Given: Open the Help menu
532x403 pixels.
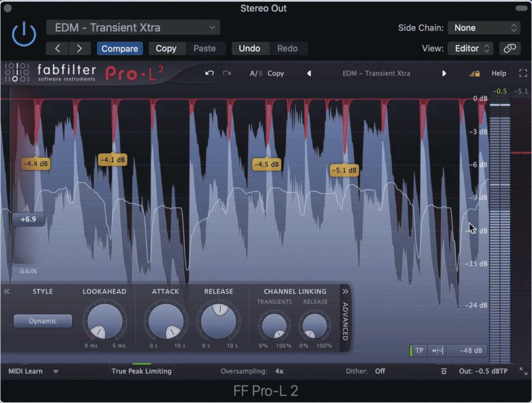Looking at the screenshot, I should coord(499,73).
